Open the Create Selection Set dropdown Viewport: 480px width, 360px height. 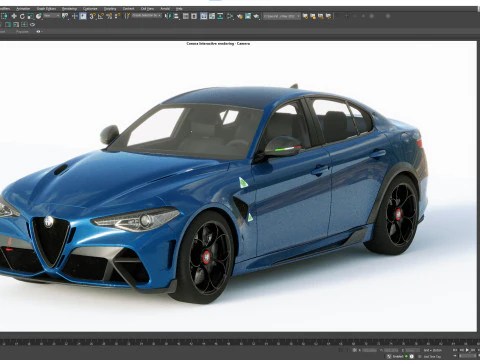pos(147,16)
